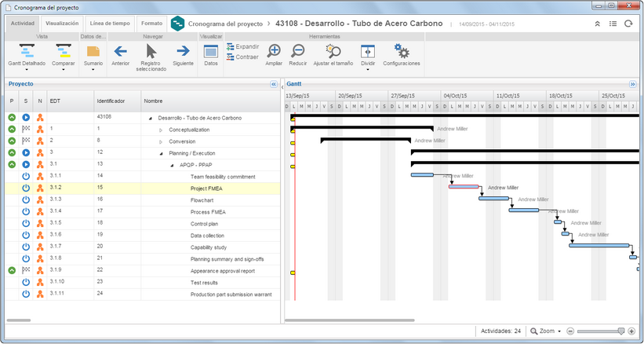Click the refresh icon at top right

click(628, 24)
